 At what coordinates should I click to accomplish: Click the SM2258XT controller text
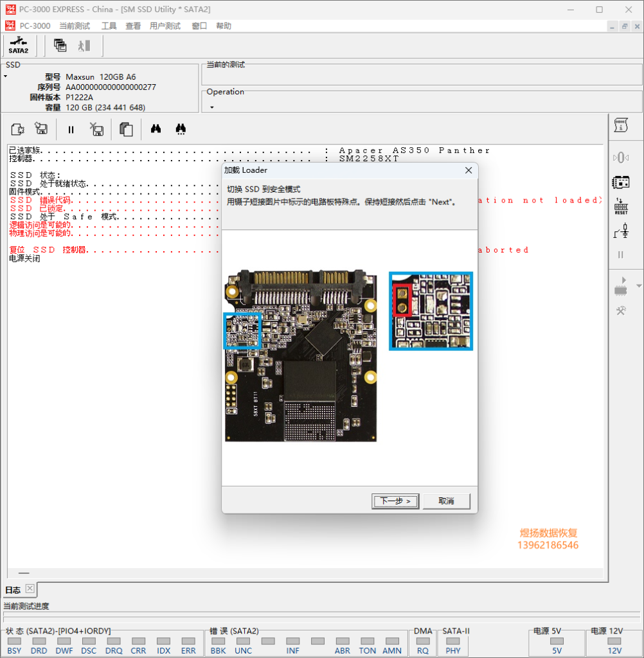pos(369,159)
